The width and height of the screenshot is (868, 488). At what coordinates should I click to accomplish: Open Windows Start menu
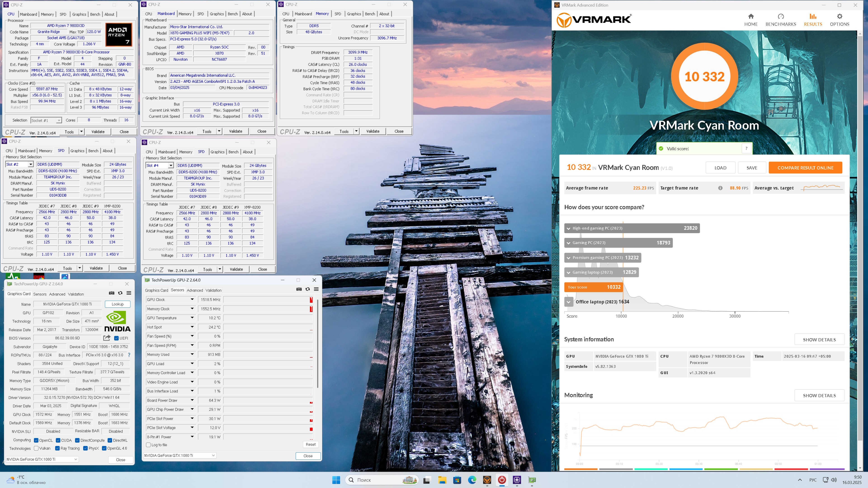[x=336, y=480]
